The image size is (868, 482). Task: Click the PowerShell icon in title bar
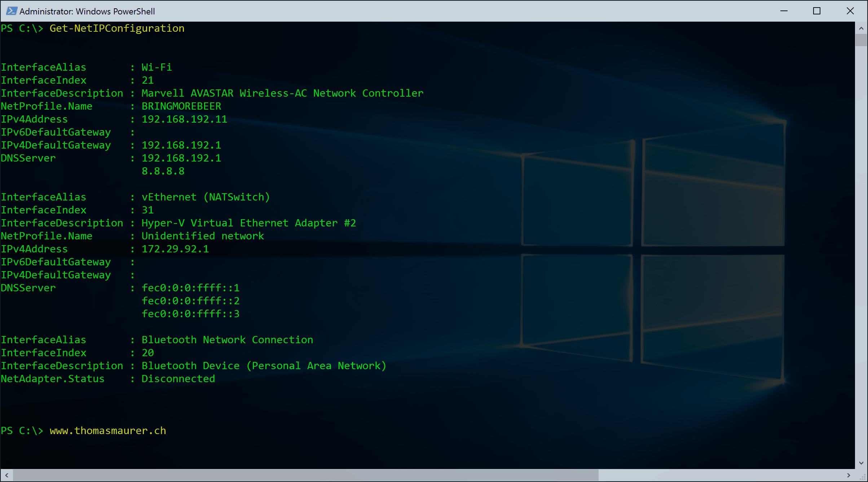click(11, 11)
